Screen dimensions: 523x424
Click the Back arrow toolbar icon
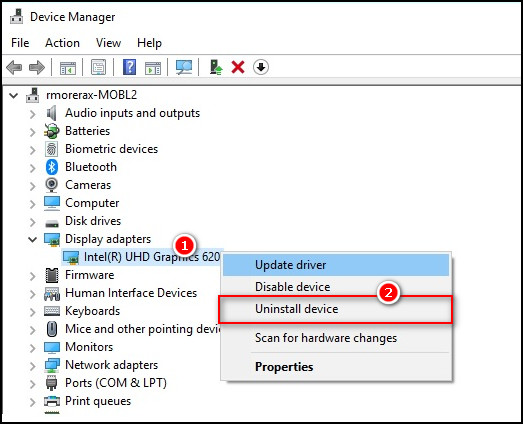pos(14,67)
